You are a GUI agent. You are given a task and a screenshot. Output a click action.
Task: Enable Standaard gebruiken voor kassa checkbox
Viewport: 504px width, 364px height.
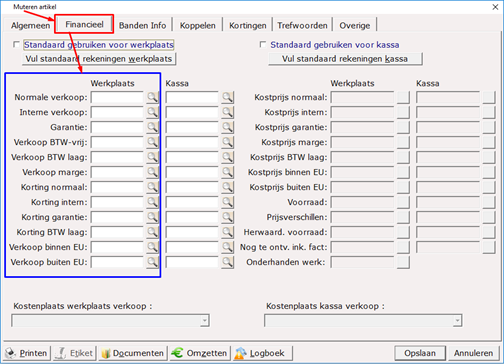pos(263,44)
